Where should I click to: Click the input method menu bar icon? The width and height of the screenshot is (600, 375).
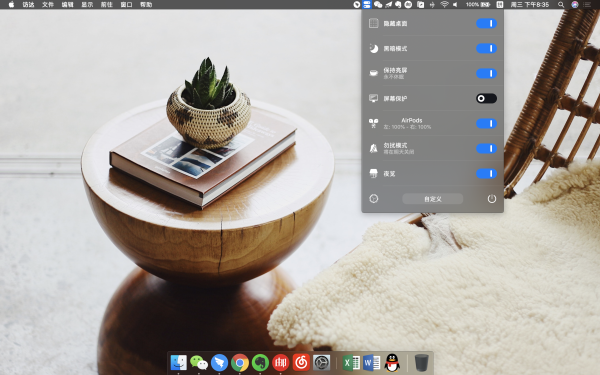tap(500, 5)
